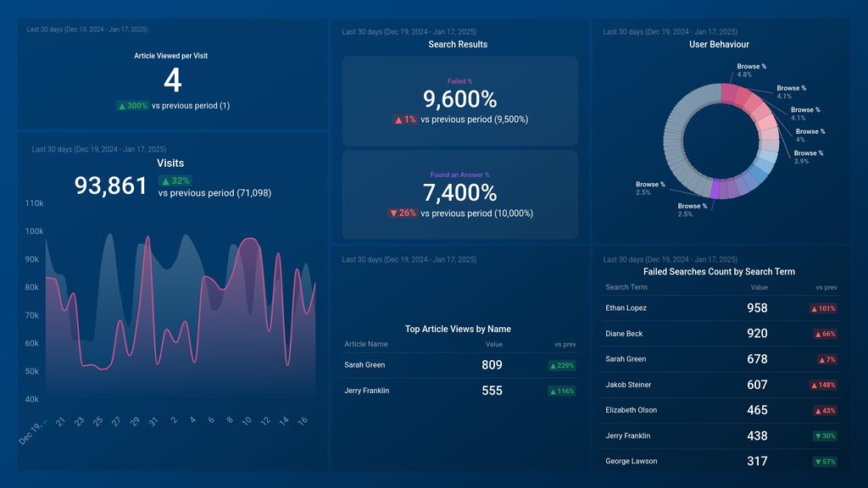Select the Jakob Steiner search term row
This screenshot has height=488, width=868.
tap(721, 385)
